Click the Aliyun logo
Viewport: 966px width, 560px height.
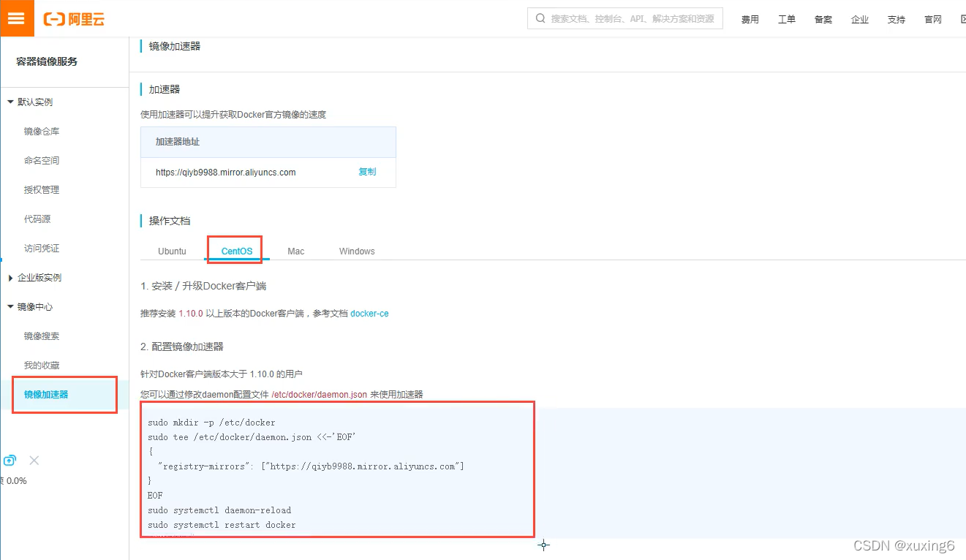pyautogui.click(x=74, y=19)
